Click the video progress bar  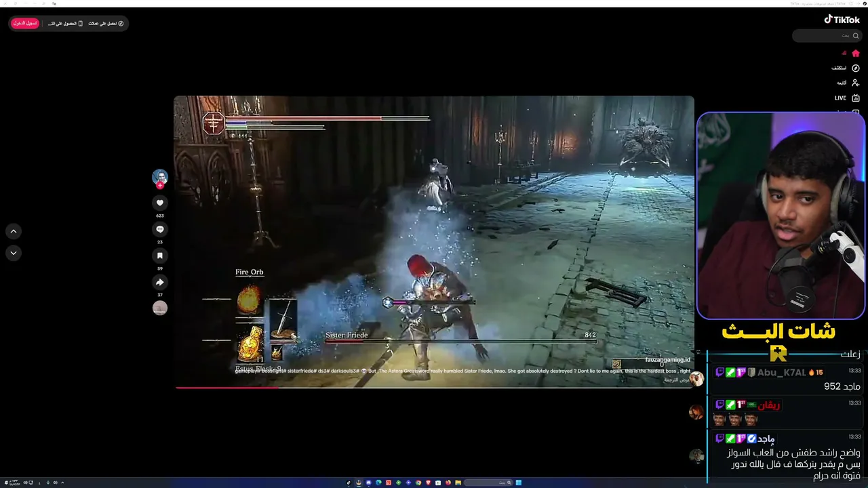click(434, 387)
